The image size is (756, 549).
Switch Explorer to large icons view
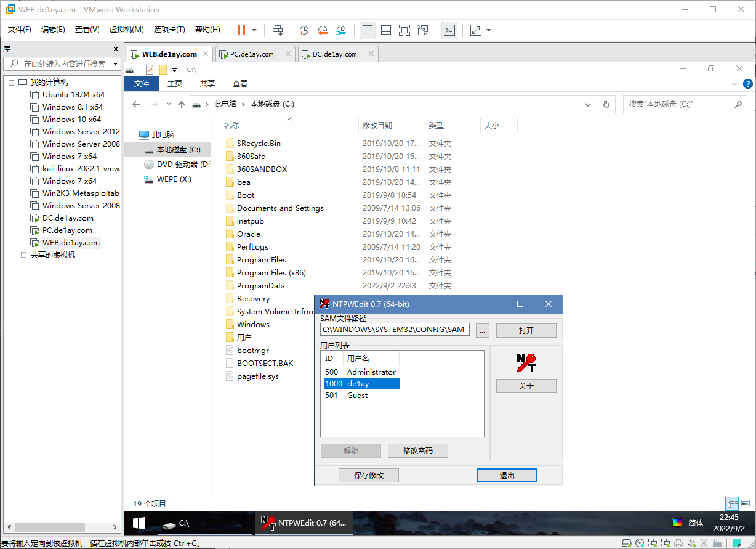(x=745, y=503)
